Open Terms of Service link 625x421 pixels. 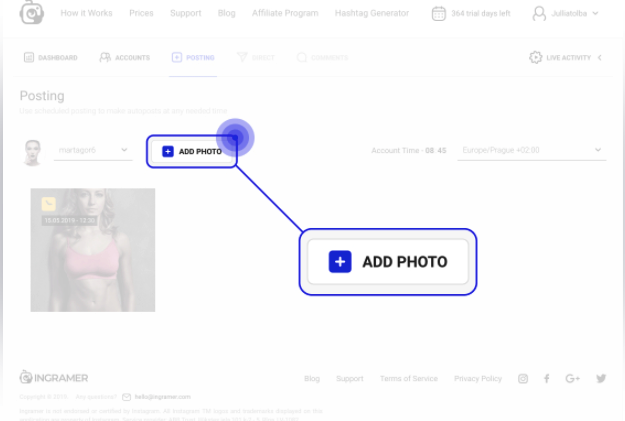click(409, 378)
